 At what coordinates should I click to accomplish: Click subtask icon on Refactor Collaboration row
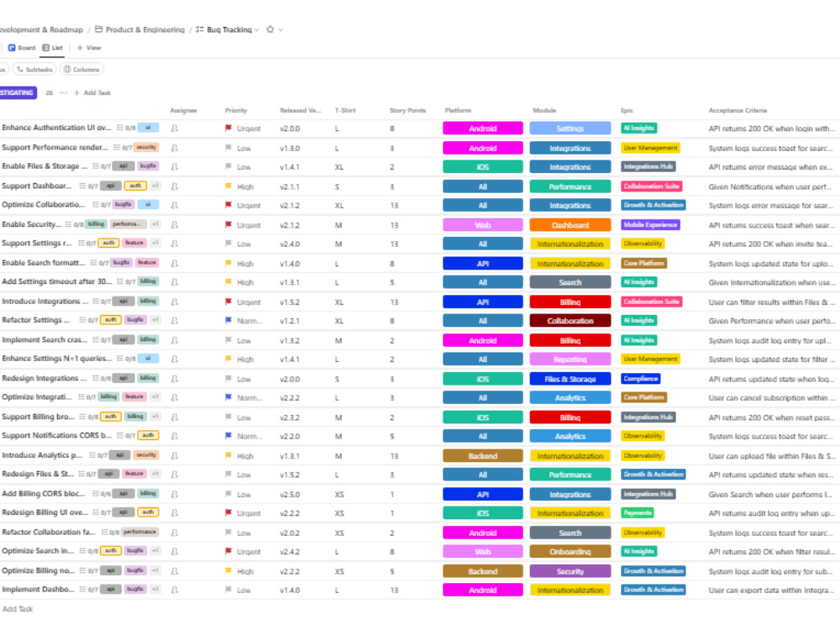pos(104,533)
